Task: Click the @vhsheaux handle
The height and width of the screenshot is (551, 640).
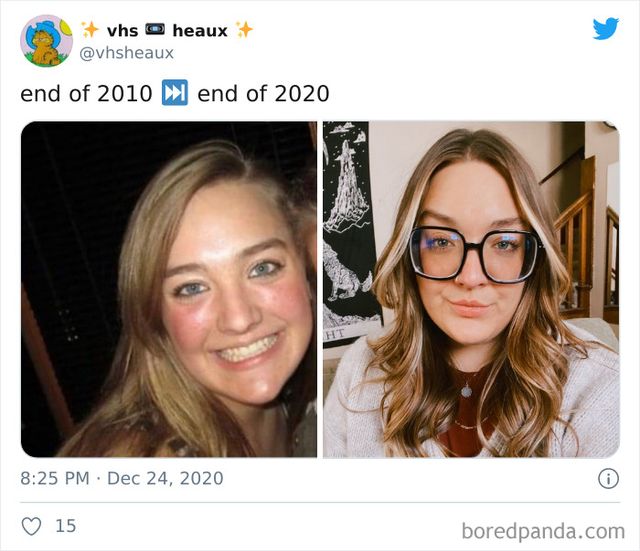Action: [x=127, y=53]
